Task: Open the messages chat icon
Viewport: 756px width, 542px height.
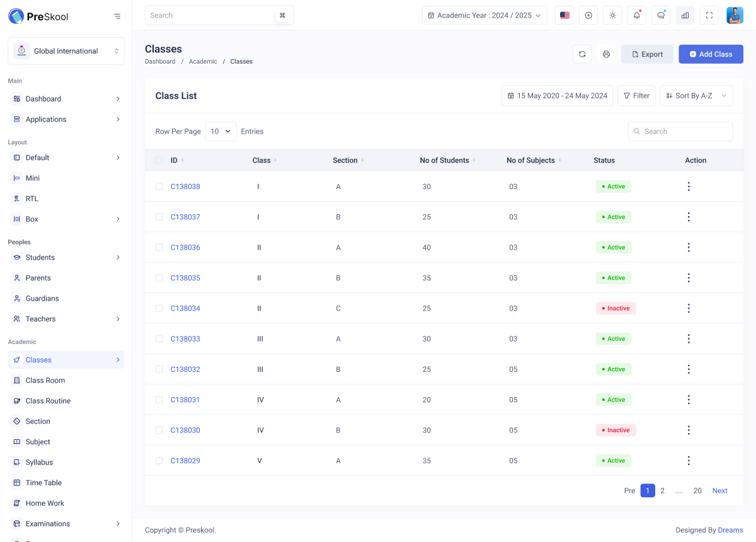Action: point(660,15)
